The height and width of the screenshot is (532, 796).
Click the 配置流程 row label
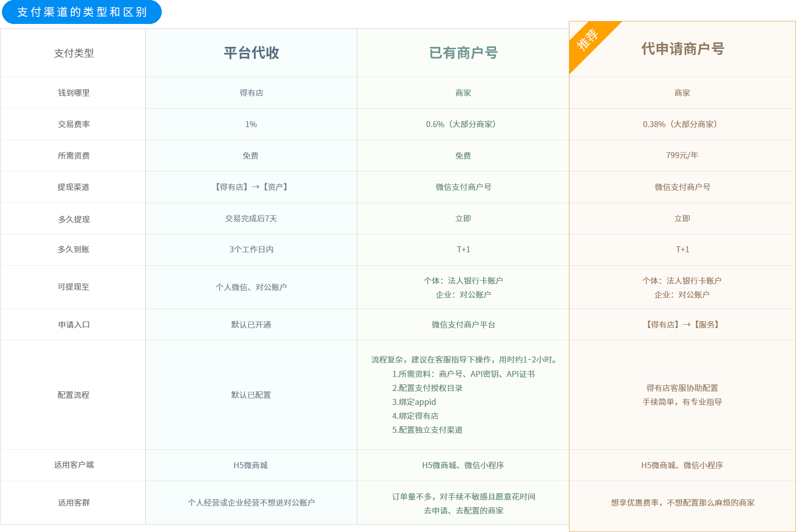point(73,395)
